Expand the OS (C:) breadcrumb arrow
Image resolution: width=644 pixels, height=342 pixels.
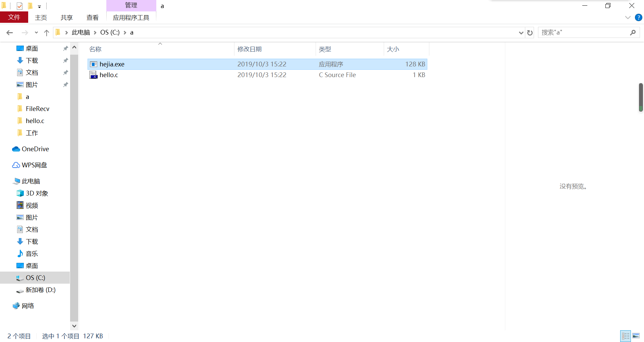[125, 33]
